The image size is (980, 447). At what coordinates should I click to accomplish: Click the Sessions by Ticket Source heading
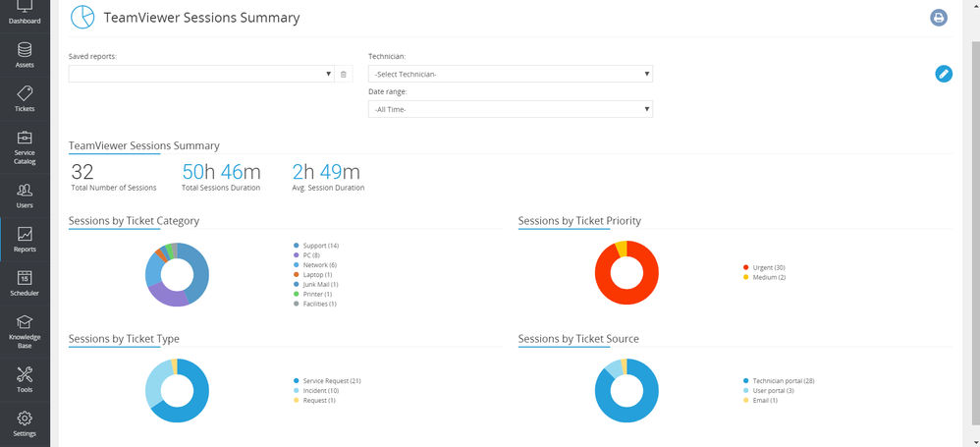point(578,339)
